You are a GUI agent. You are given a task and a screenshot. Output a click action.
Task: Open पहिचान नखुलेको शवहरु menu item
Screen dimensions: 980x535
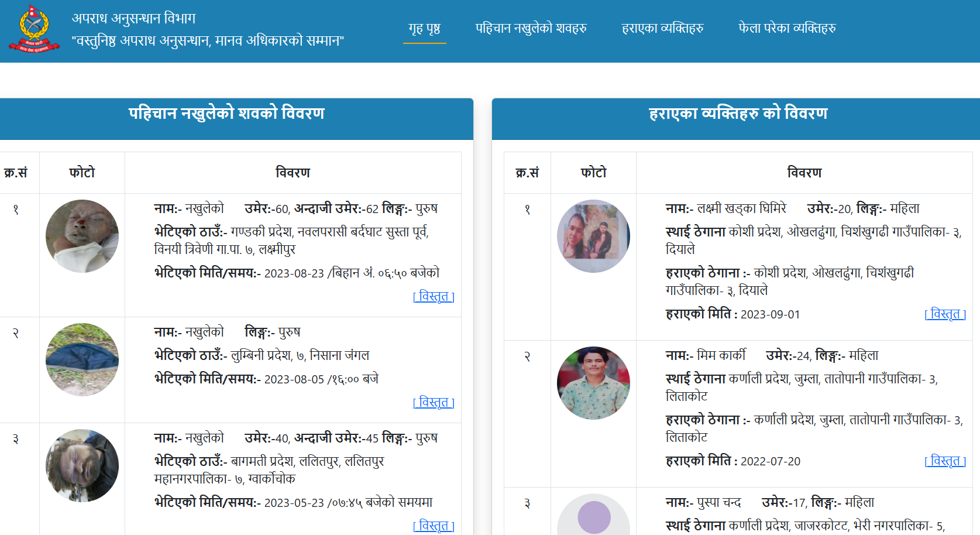point(531,28)
